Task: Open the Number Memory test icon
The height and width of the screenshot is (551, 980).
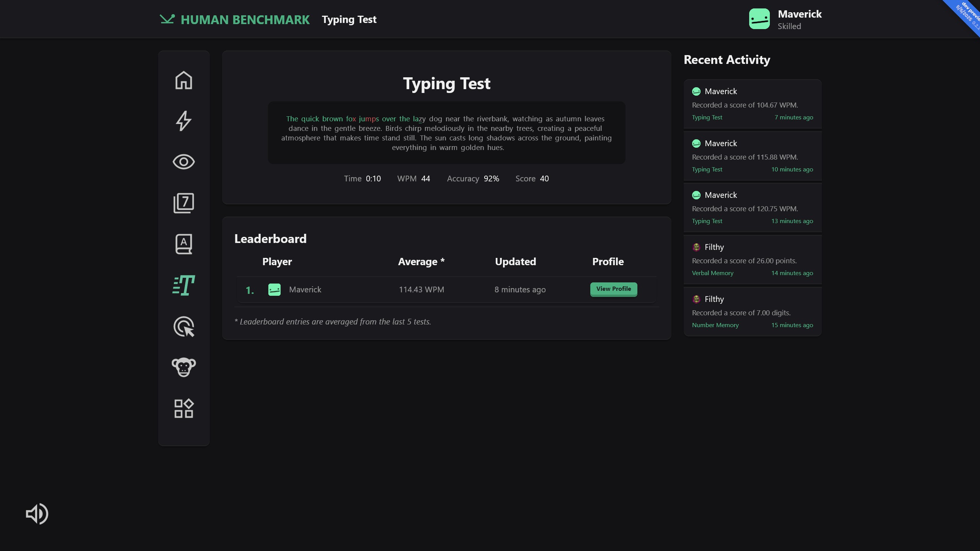Action: [x=184, y=203]
